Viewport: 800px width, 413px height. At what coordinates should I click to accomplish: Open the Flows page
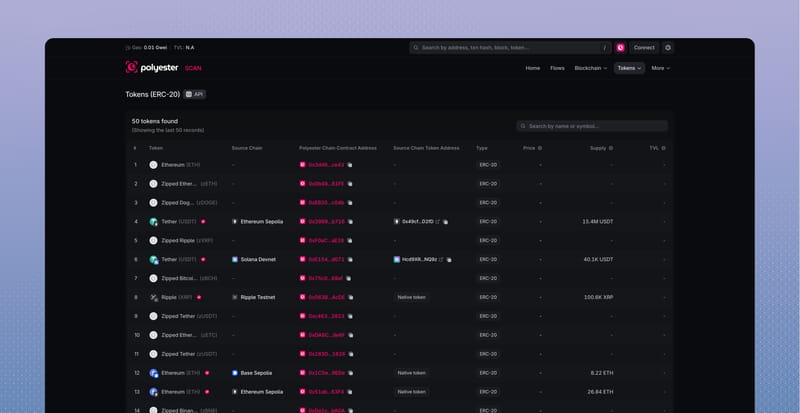(x=557, y=68)
